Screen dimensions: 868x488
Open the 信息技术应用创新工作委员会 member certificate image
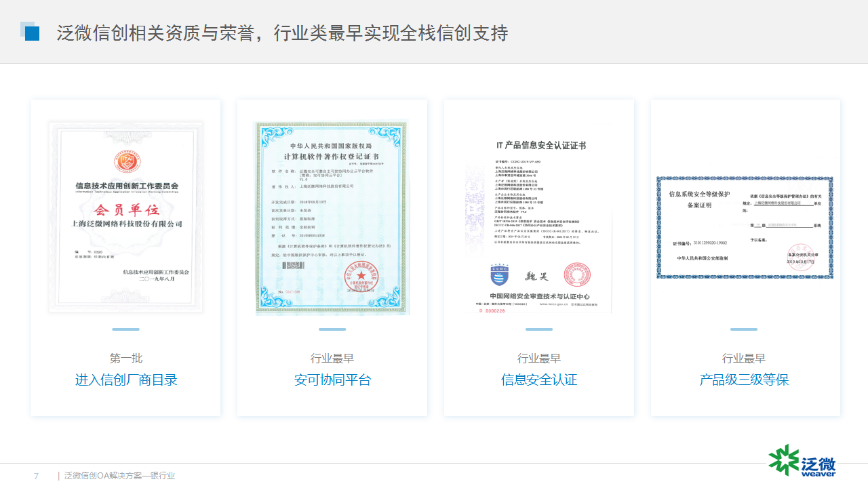[x=126, y=217]
